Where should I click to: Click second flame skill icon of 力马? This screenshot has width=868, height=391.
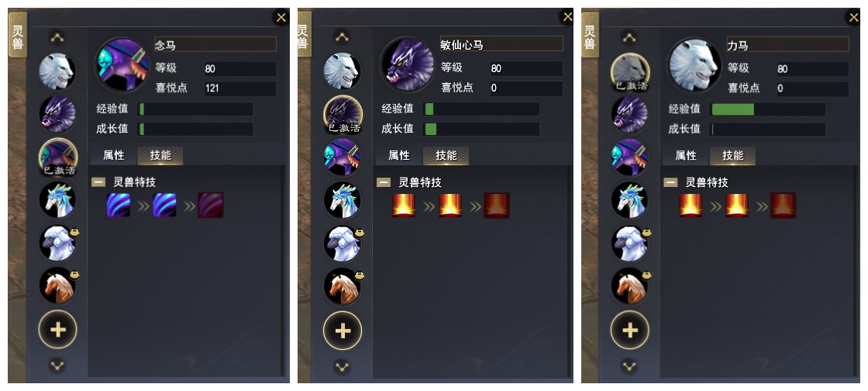coord(737,206)
